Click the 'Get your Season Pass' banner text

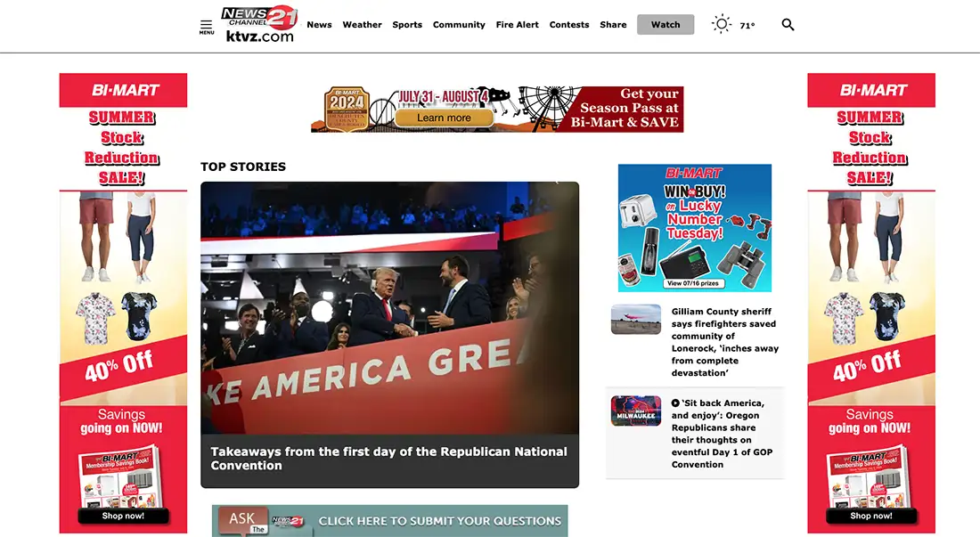pos(625,108)
